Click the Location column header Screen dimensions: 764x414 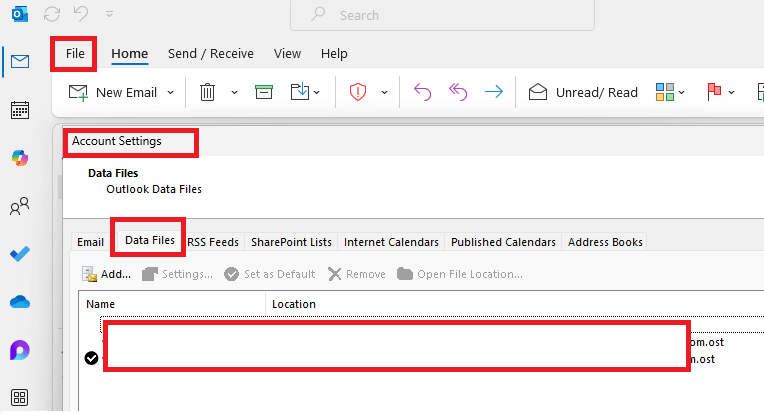(515, 304)
